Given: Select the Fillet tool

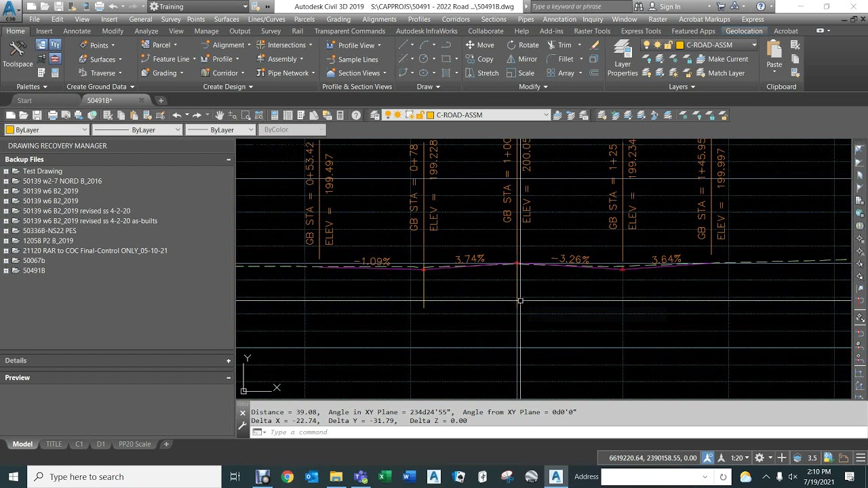Looking at the screenshot, I should click(560, 59).
